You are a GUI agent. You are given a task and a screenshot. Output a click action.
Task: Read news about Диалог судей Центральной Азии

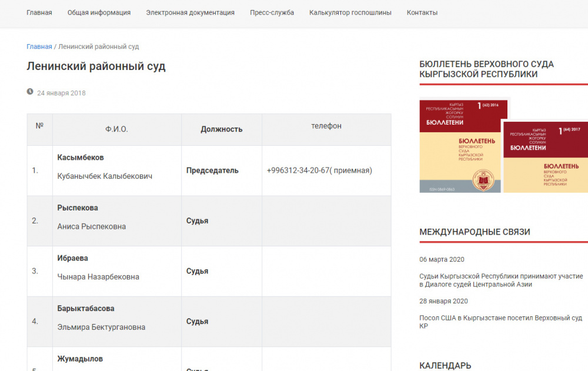[x=501, y=280]
